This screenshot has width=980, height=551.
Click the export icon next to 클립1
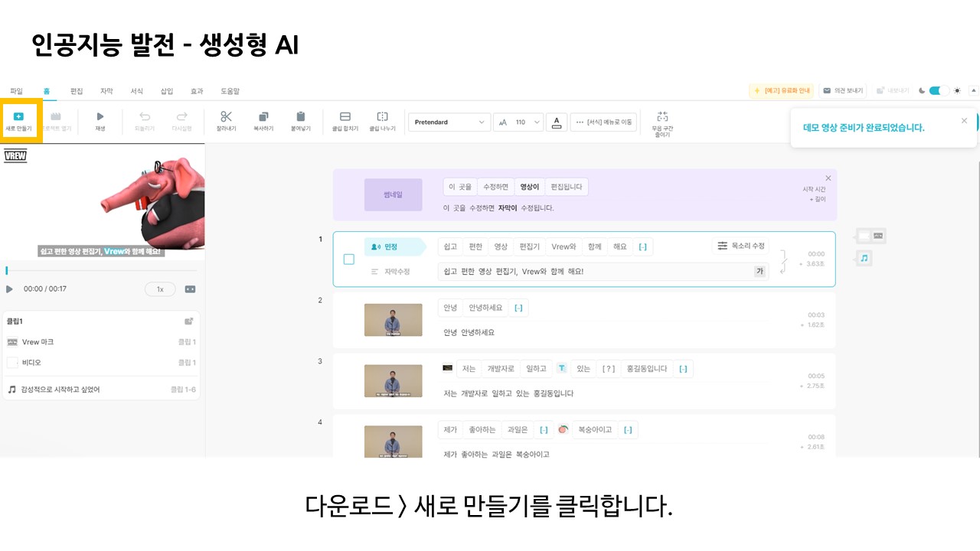[188, 321]
